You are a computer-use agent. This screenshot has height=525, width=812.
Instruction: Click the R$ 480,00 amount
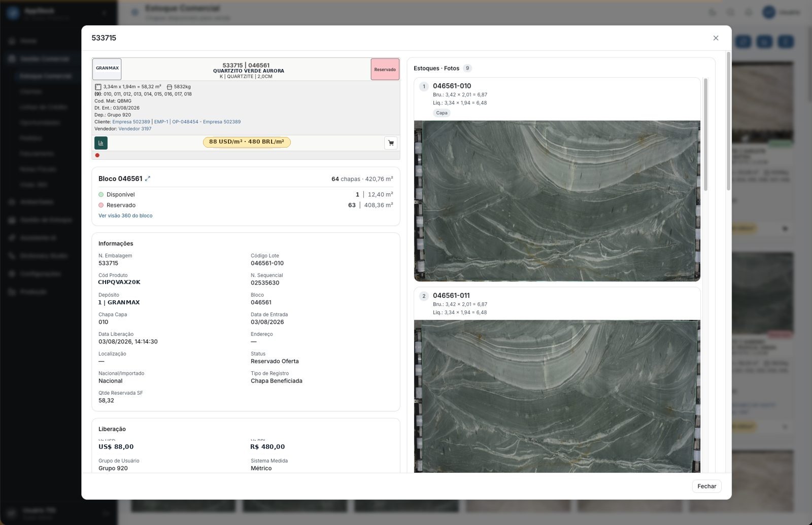[267, 447]
